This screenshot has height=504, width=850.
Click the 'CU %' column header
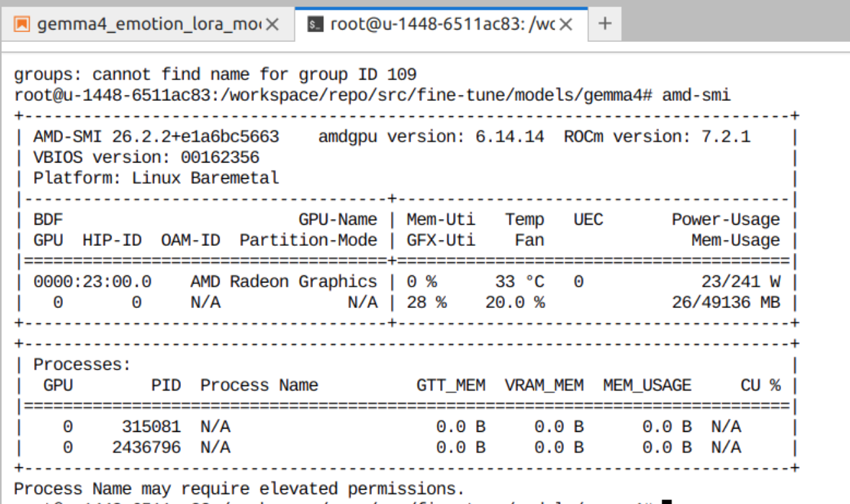point(761,385)
